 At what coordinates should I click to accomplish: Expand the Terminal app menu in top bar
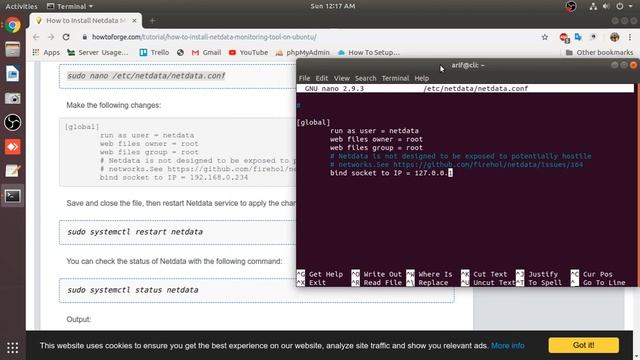[x=70, y=6]
